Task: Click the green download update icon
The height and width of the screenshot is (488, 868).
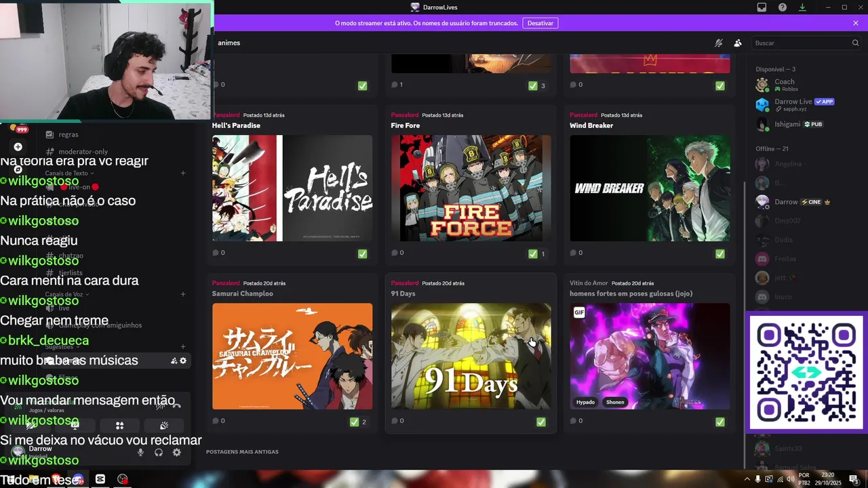Action: [802, 7]
